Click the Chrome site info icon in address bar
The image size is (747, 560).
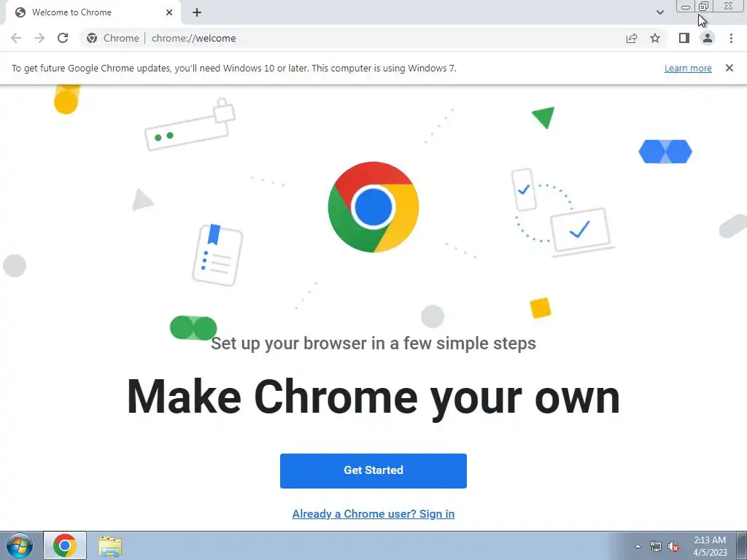click(92, 38)
